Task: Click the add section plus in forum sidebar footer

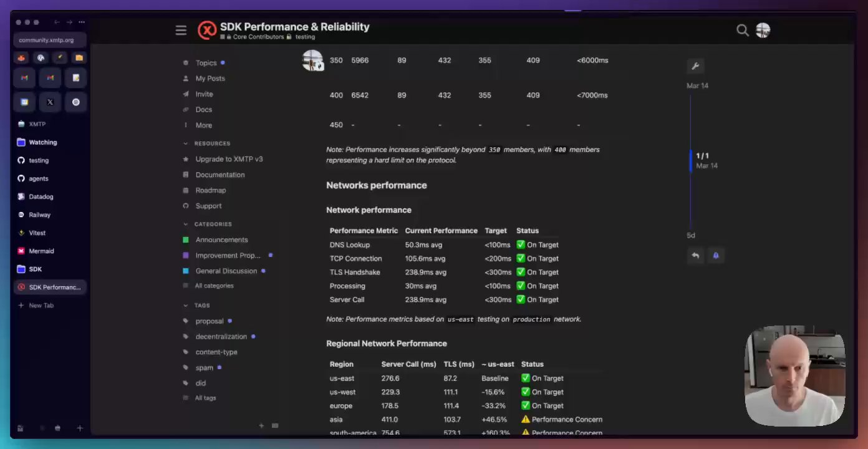Action: (261, 426)
